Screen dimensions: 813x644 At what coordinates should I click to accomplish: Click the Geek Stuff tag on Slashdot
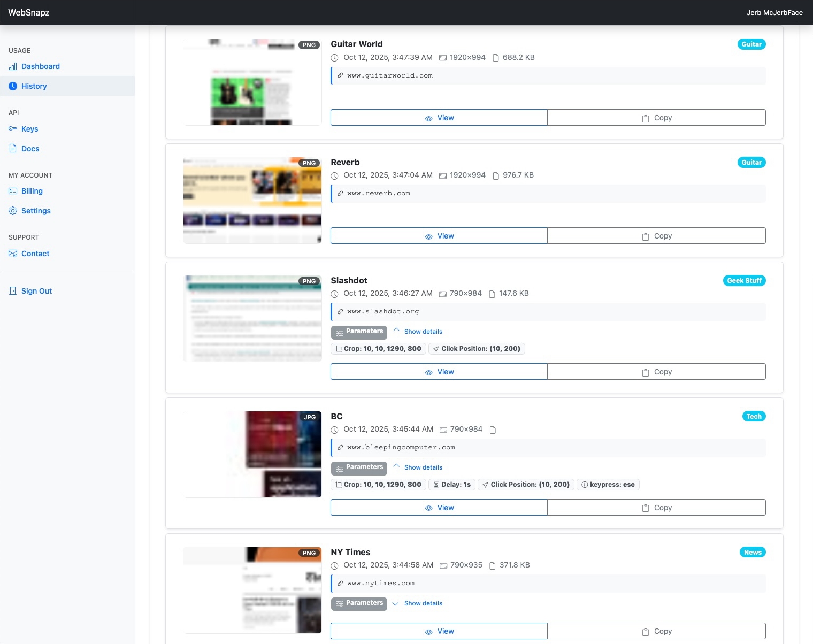[744, 280]
